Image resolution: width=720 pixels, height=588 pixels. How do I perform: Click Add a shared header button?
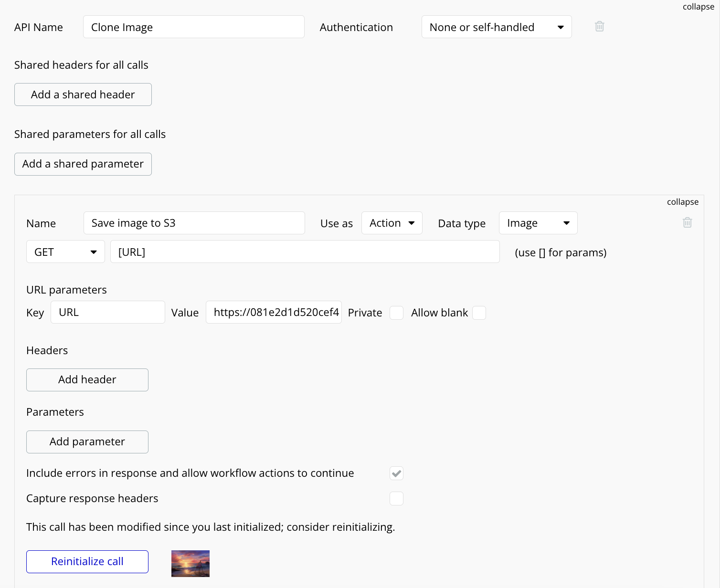point(83,94)
